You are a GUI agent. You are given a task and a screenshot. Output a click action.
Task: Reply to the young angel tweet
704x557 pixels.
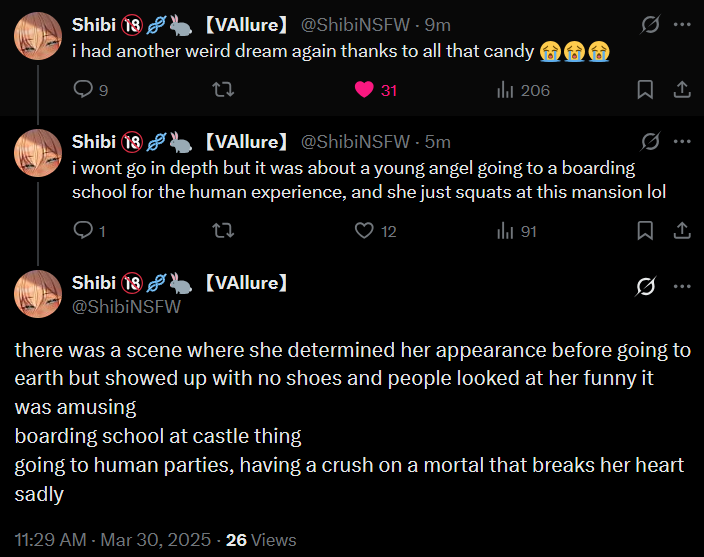[84, 231]
